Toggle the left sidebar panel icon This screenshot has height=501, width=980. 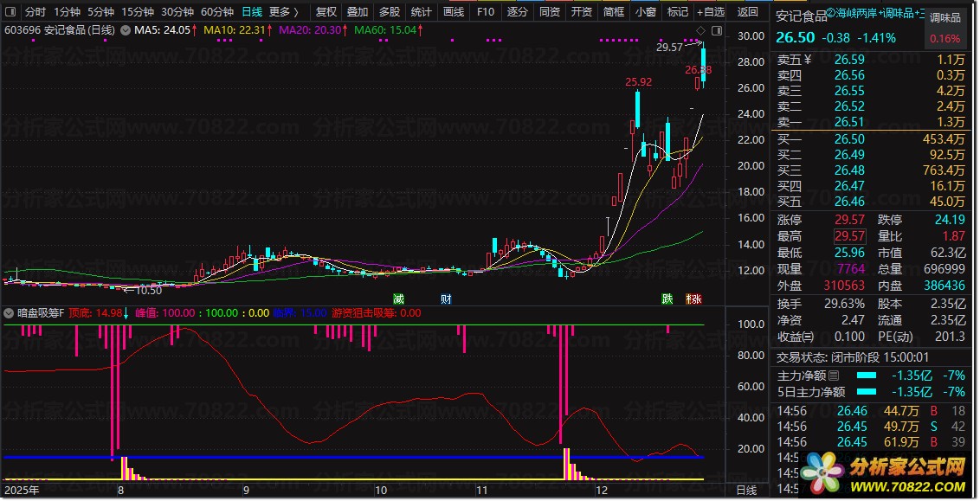pos(10,12)
